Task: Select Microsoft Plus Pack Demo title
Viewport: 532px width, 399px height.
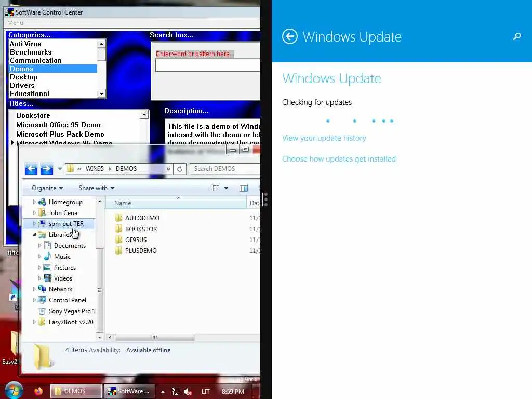Action: point(60,135)
